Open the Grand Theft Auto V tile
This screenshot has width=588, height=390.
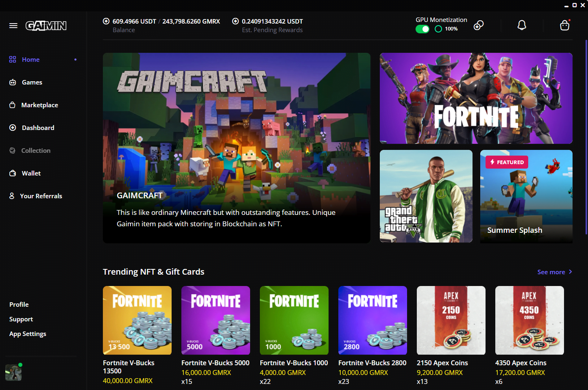426,196
